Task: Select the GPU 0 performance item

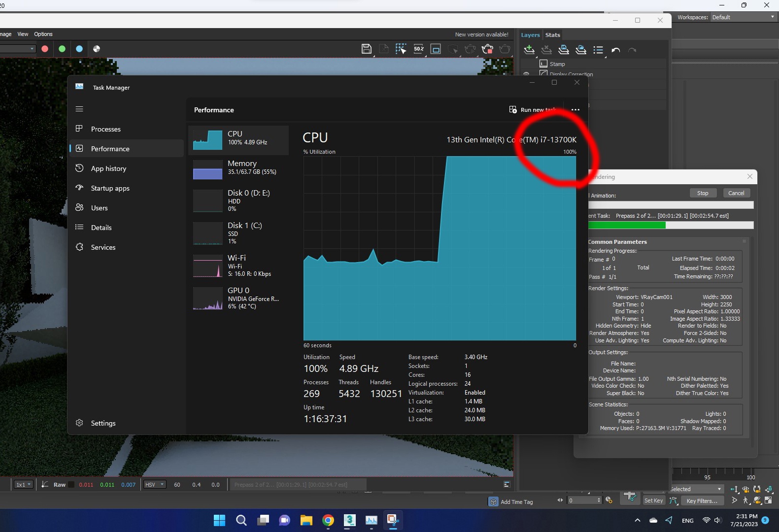Action: click(x=238, y=299)
